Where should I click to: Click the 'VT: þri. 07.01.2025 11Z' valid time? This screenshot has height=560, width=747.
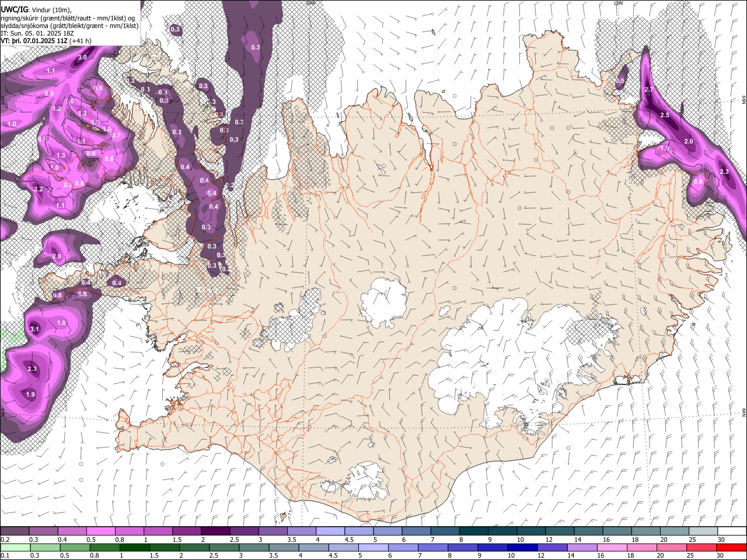34,41
